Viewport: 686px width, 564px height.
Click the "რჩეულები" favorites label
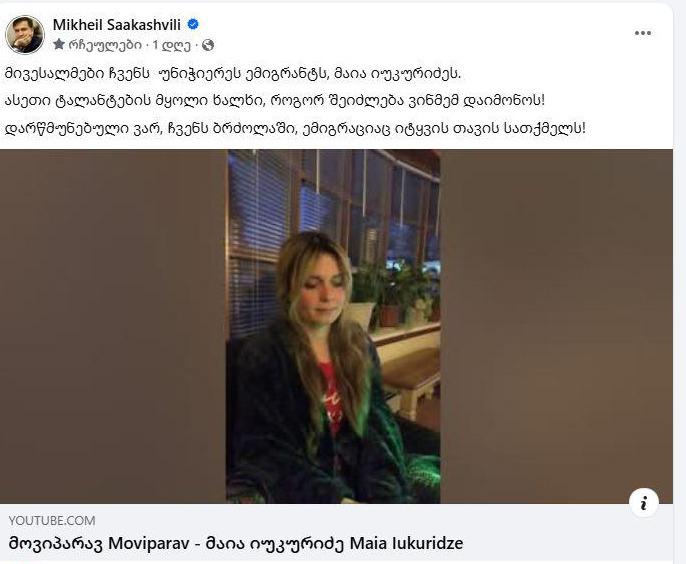[105, 45]
